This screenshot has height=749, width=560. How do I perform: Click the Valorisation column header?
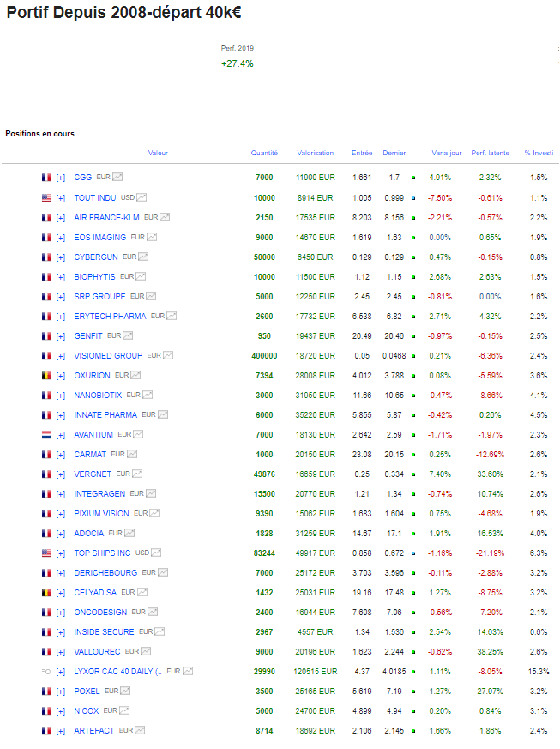(315, 153)
